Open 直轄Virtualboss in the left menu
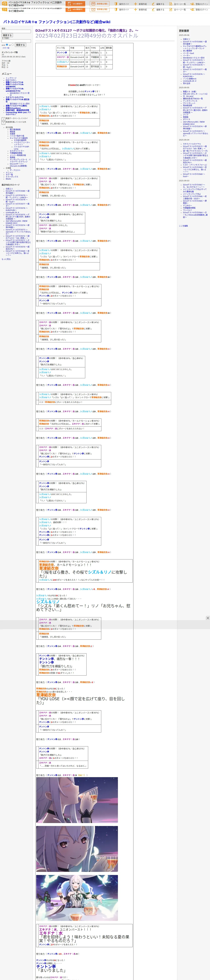 click(13, 108)
